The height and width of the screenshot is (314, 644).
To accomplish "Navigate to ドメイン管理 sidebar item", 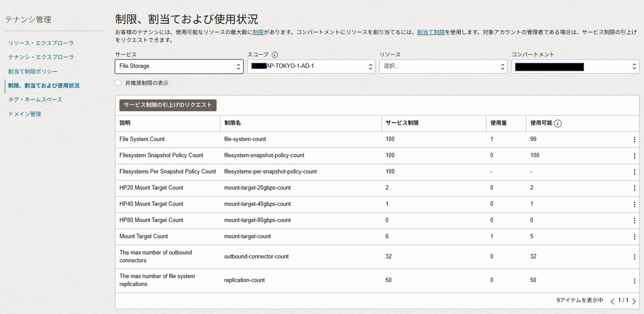I will pos(25,114).
